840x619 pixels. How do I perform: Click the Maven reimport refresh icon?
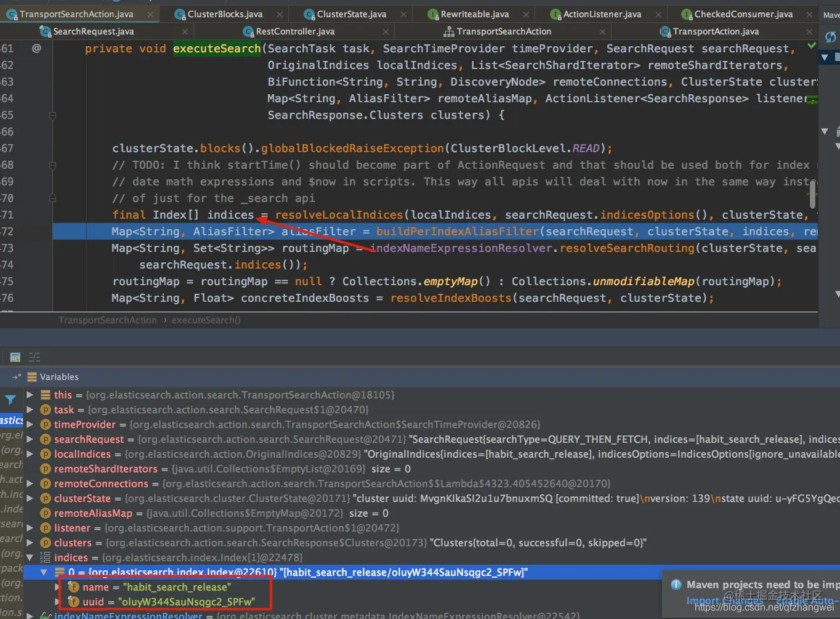[831, 38]
